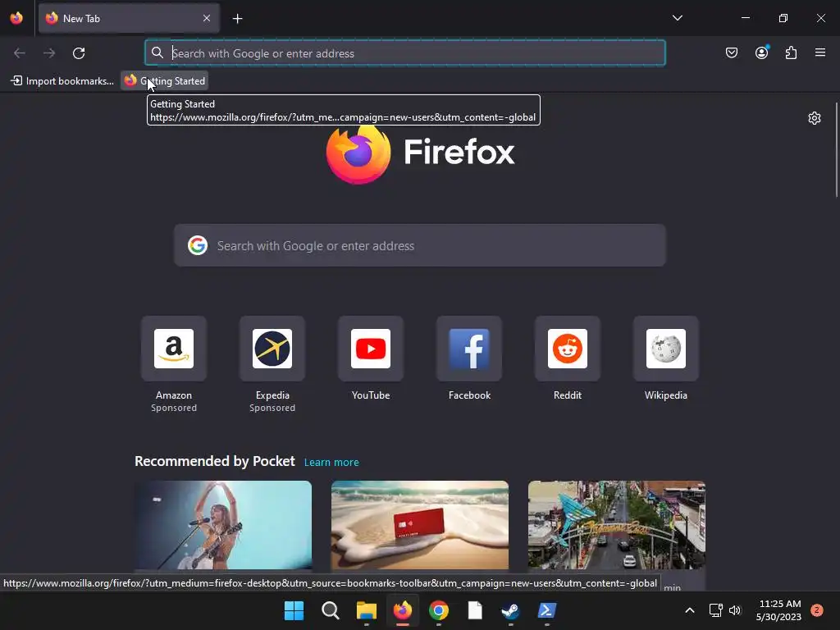This screenshot has height=630, width=840.
Task: Open Firefox View pinned tab icon
Action: [16, 18]
